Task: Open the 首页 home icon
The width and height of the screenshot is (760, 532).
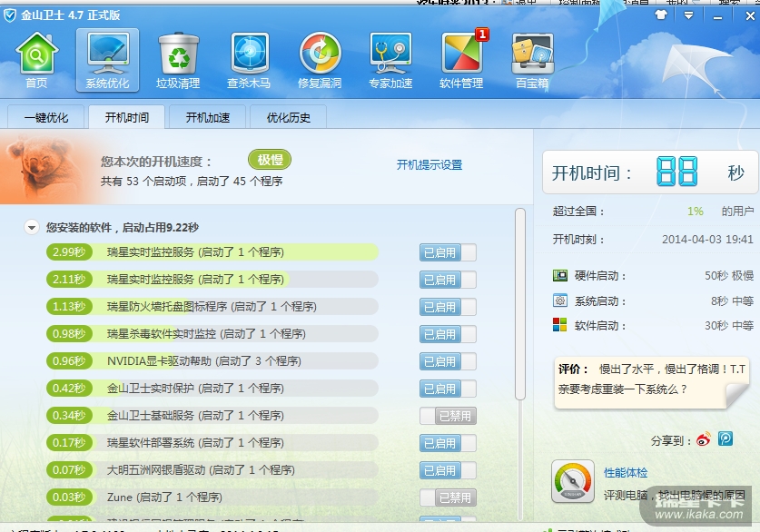Action: click(x=37, y=60)
